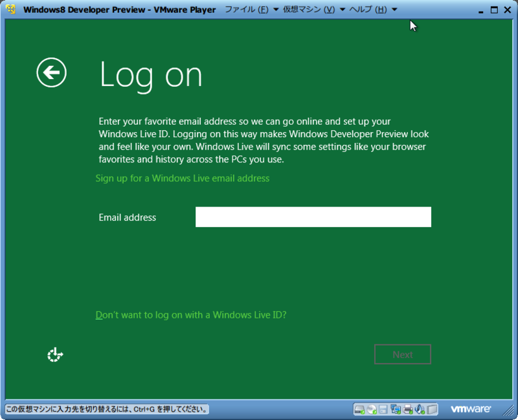Click the Ctrl+G status bar hint text
Image resolution: width=518 pixels, height=420 pixels.
pos(107,410)
